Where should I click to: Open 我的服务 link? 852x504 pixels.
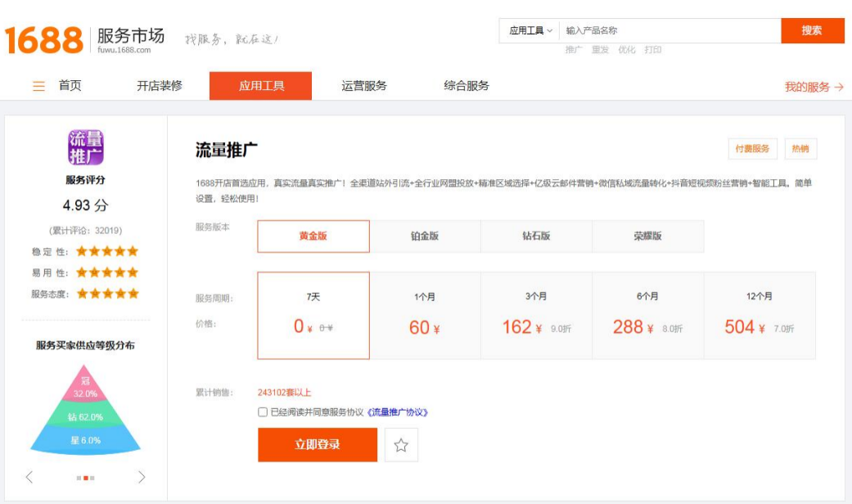click(x=814, y=87)
